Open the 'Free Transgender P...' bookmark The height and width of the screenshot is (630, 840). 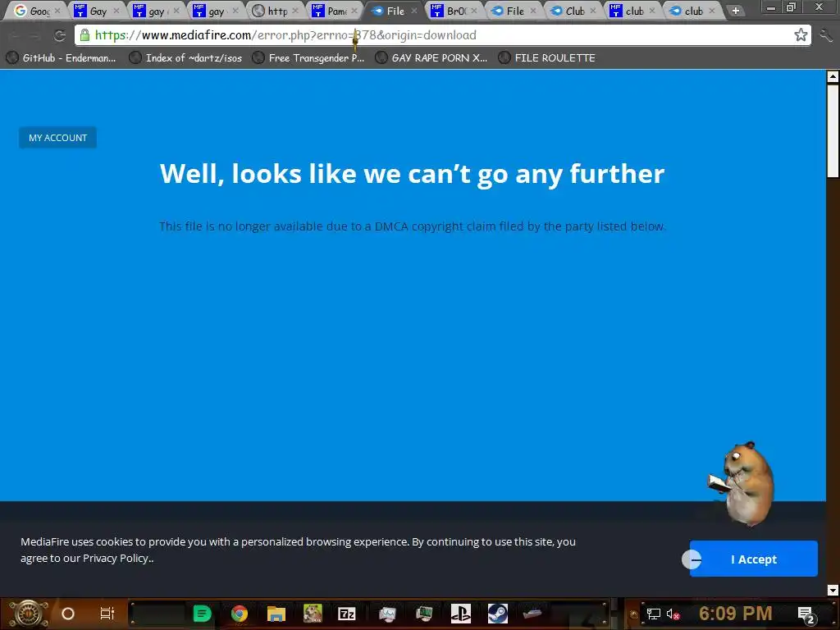pyautogui.click(x=308, y=58)
